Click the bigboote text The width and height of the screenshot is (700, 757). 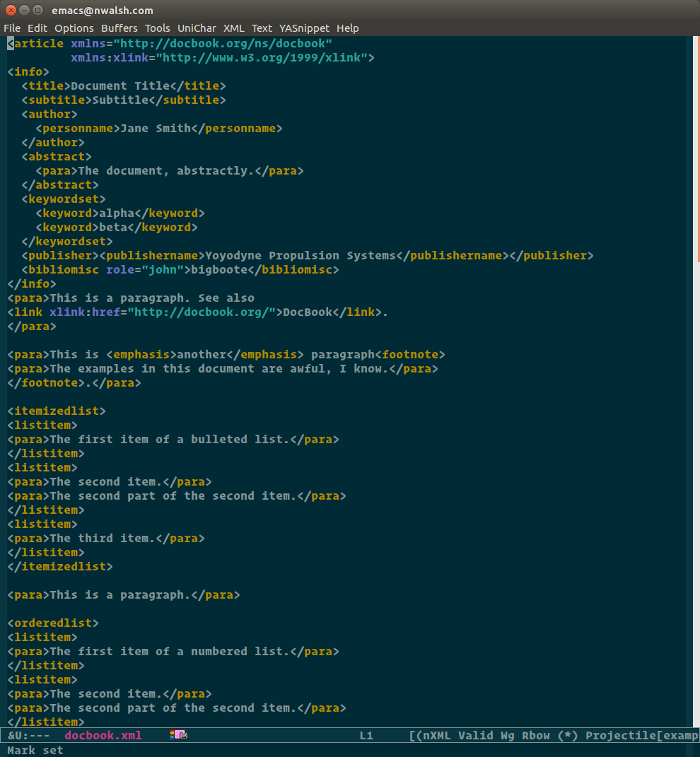219,269
